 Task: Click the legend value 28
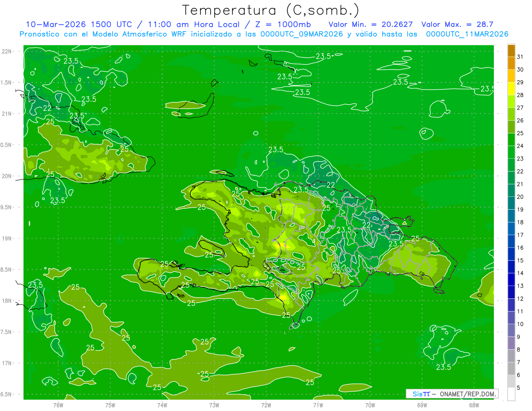tap(520, 95)
